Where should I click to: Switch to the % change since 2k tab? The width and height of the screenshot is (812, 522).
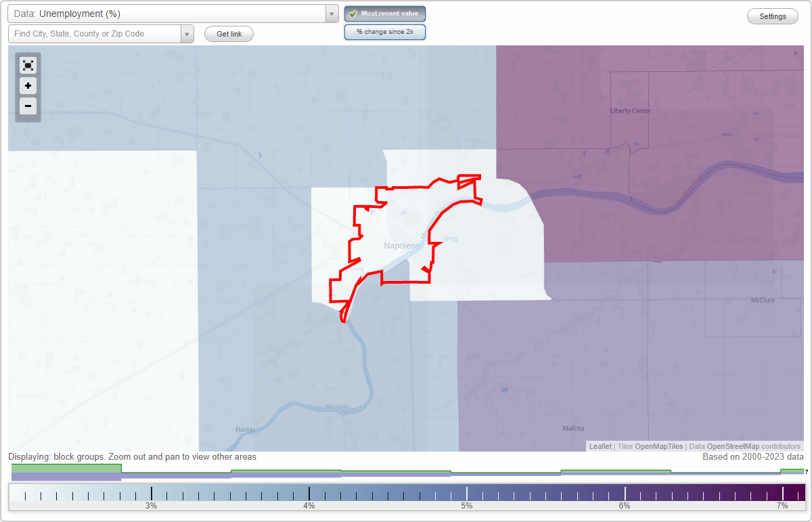(384, 31)
